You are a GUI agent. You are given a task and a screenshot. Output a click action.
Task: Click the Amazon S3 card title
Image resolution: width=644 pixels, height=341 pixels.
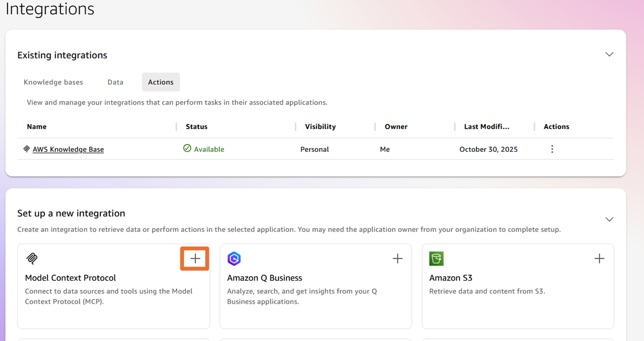(x=451, y=278)
